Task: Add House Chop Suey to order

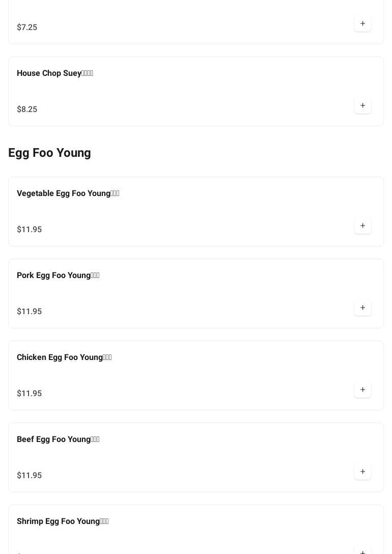Action: (362, 106)
